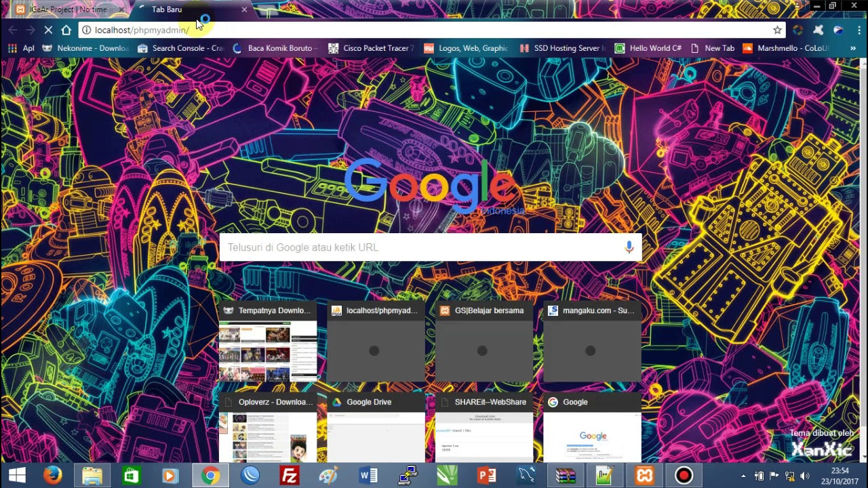
Task: Open the Search Console bookmark
Action: tap(180, 48)
